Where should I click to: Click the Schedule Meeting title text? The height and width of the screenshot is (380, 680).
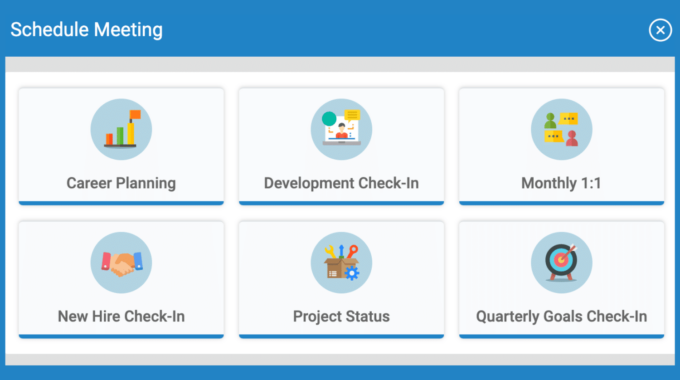[x=87, y=29]
